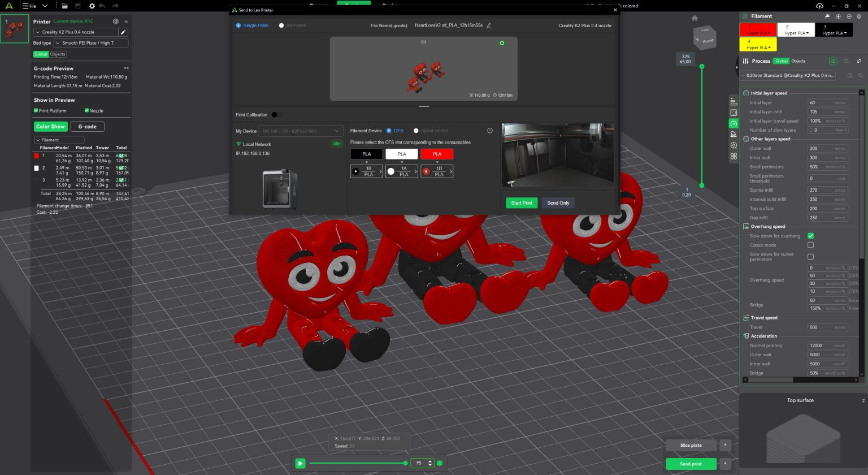Open the My Device dropdown
This screenshot has height=475, width=868.
point(301,131)
